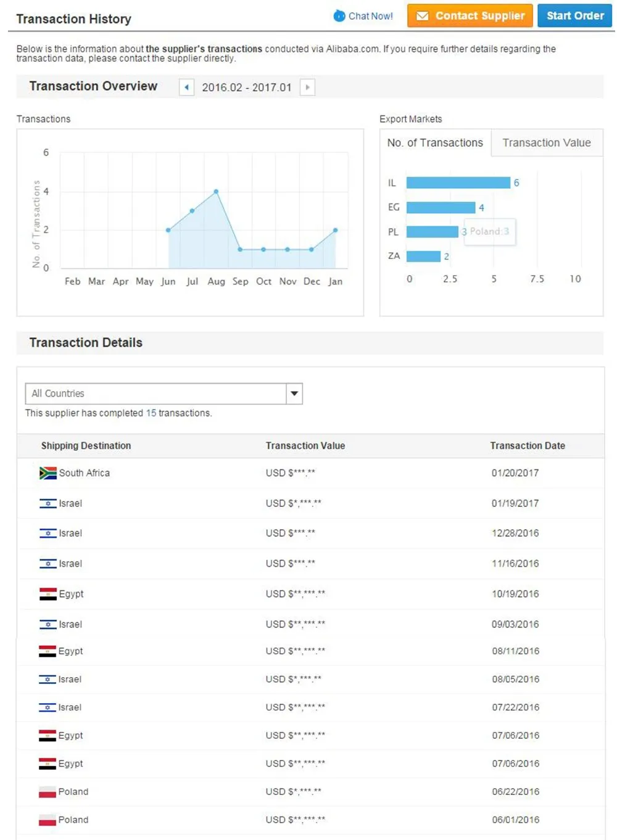Click the Egypt flag dated 10/19/2016

tap(48, 594)
